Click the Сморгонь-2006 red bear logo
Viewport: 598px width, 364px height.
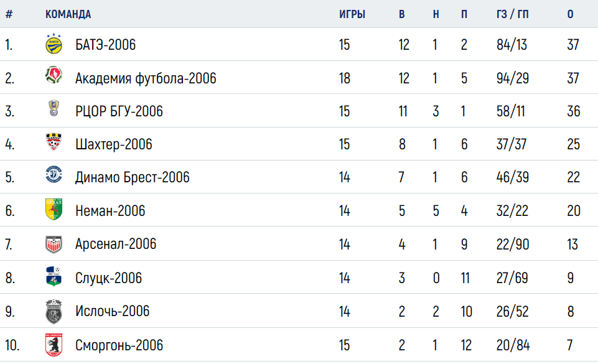coord(54,345)
